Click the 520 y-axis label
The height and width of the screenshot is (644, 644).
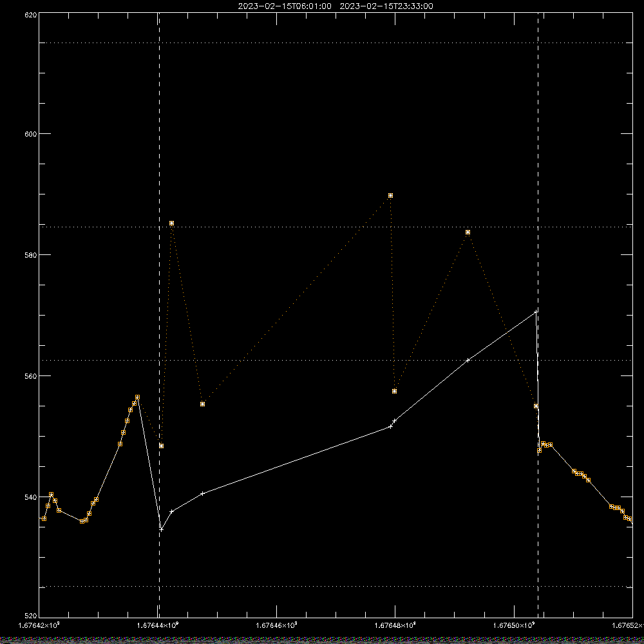[31, 616]
